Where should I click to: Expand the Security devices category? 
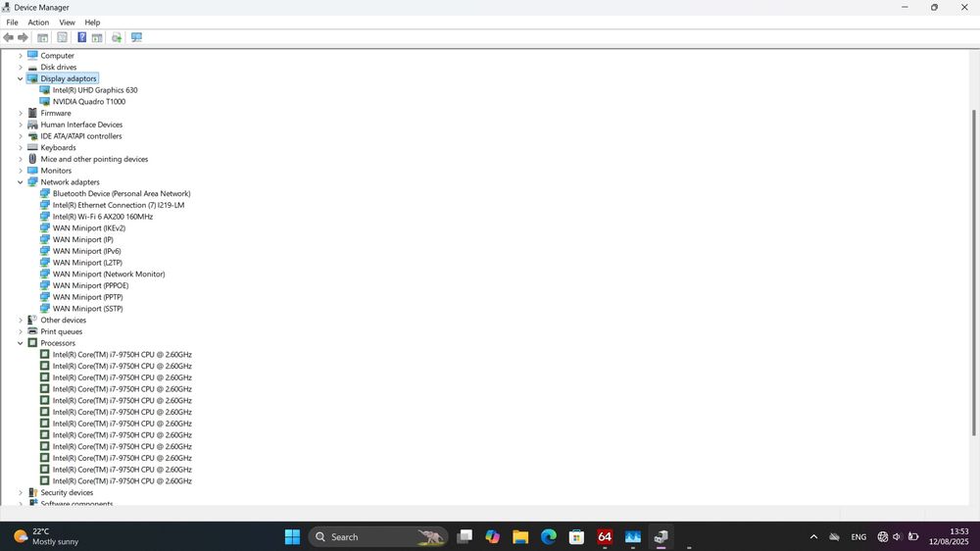20,492
